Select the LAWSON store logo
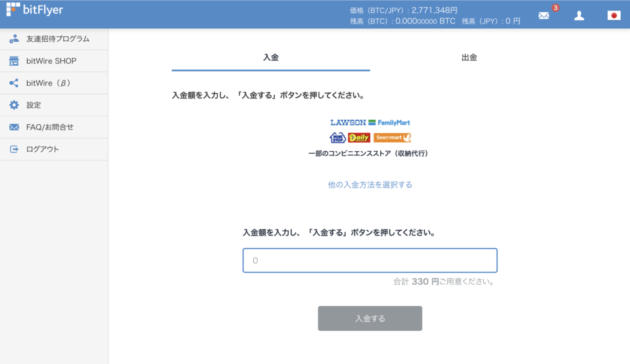The width and height of the screenshot is (630, 364). 348,122
